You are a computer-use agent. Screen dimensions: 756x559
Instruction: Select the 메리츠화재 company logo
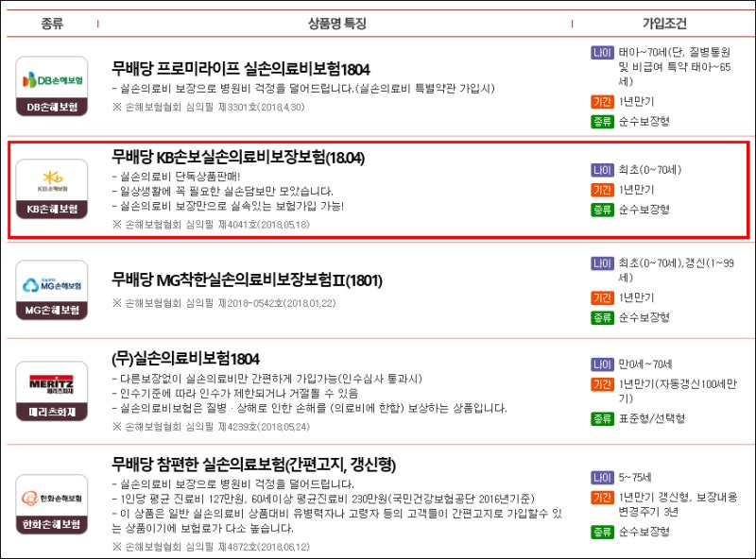coord(52,391)
